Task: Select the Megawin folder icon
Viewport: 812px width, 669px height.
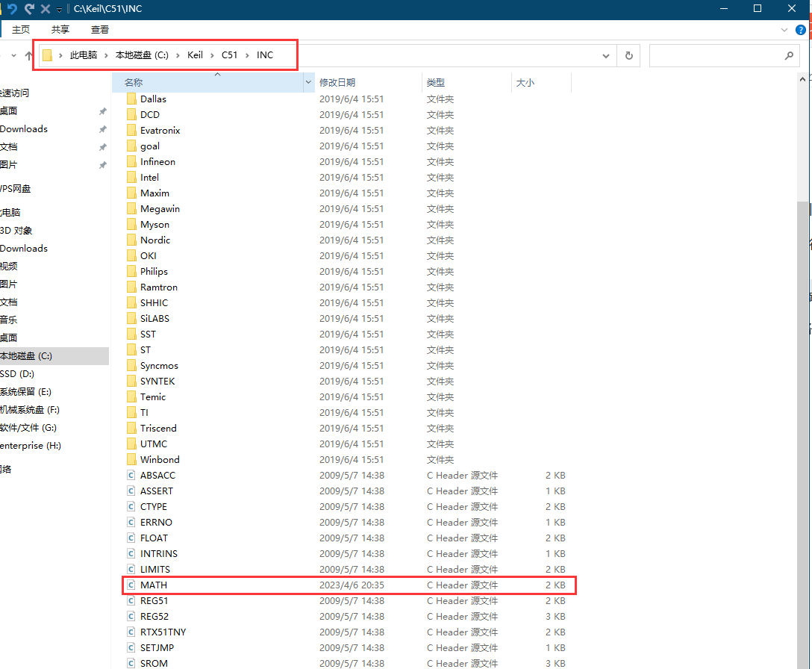Action: (131, 209)
